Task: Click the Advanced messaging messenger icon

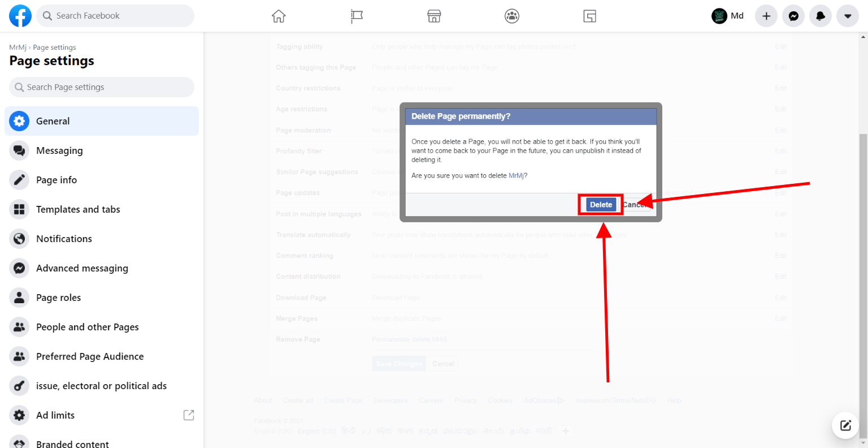Action: [19, 268]
